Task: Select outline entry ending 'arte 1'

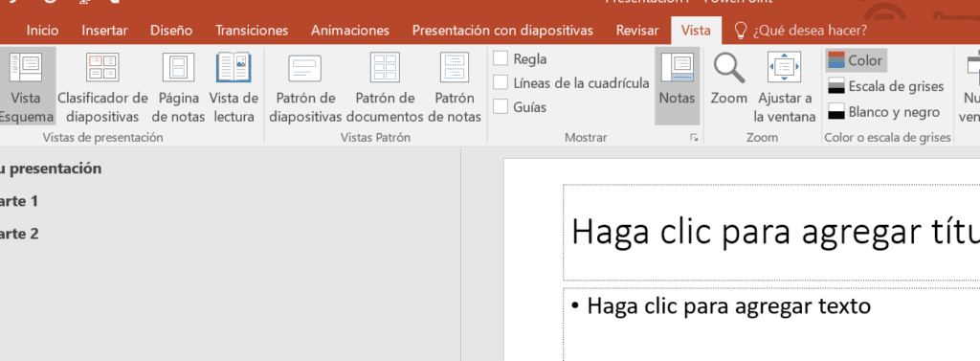Action: pyautogui.click(x=19, y=201)
